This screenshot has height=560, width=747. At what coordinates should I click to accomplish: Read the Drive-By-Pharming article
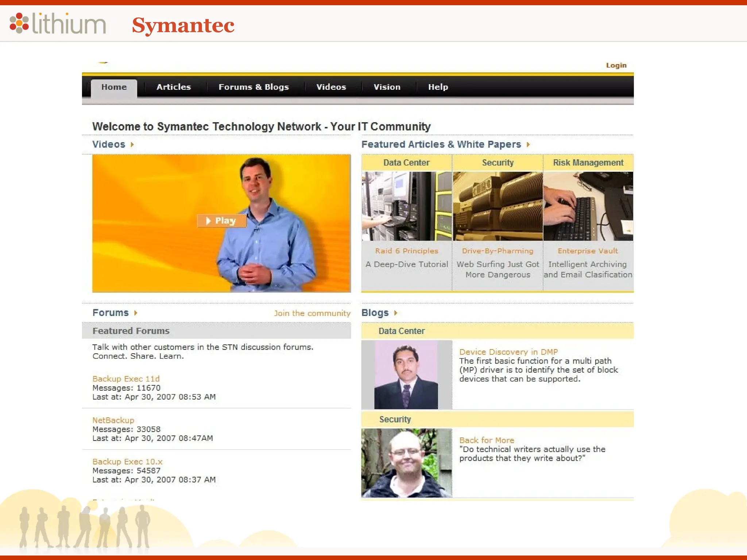(498, 251)
